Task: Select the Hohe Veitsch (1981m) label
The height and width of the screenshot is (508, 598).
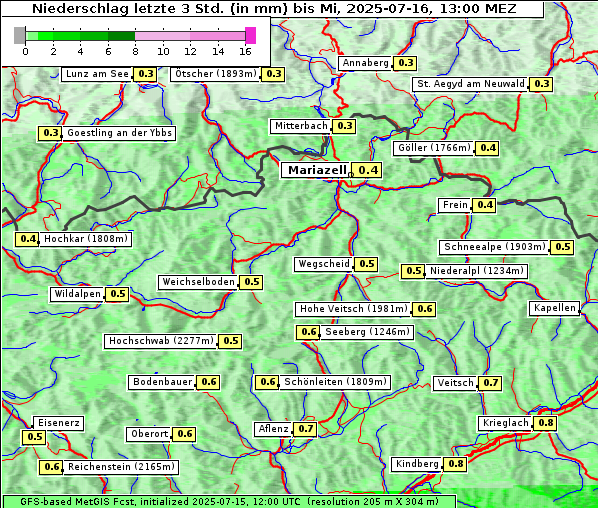Action: pyautogui.click(x=354, y=309)
